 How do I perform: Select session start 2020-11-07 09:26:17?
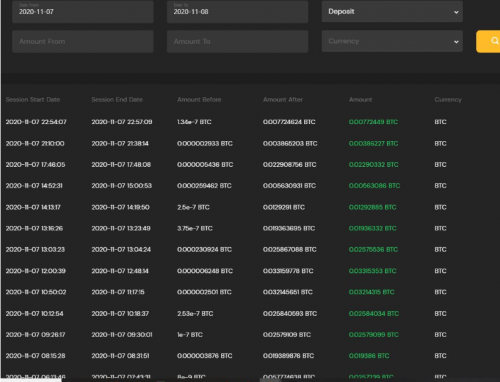35,335
